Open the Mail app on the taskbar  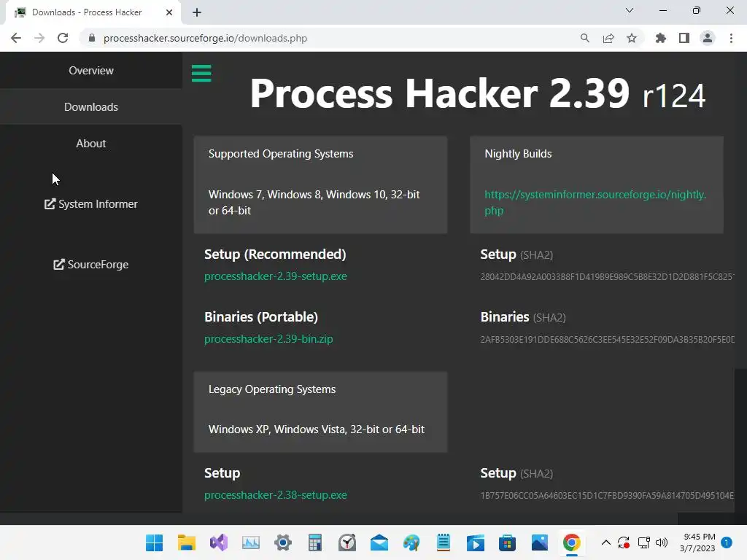click(x=379, y=542)
